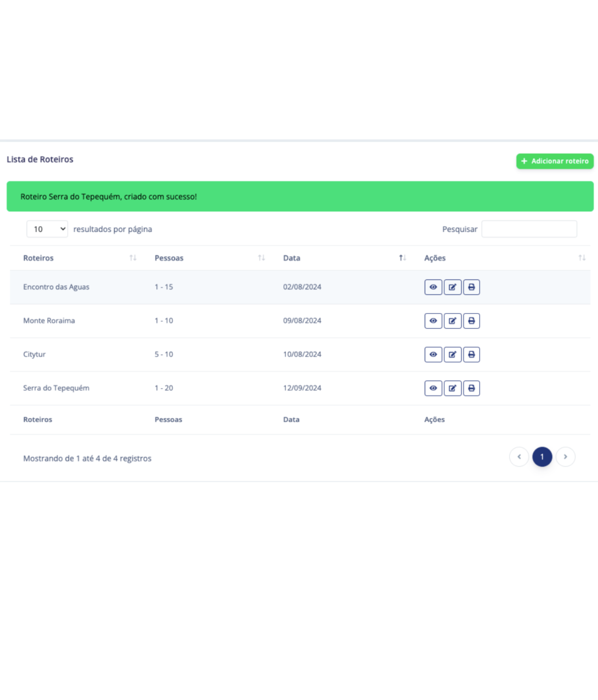Focus the Pesquisar search field
Screen dimensions: 598x700
pos(529,229)
